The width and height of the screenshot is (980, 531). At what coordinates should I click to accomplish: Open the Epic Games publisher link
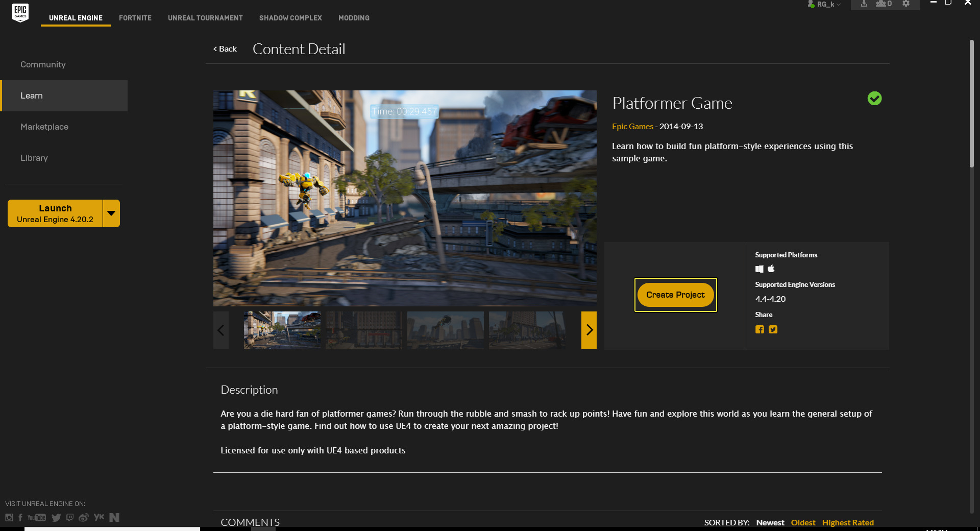[632, 127]
